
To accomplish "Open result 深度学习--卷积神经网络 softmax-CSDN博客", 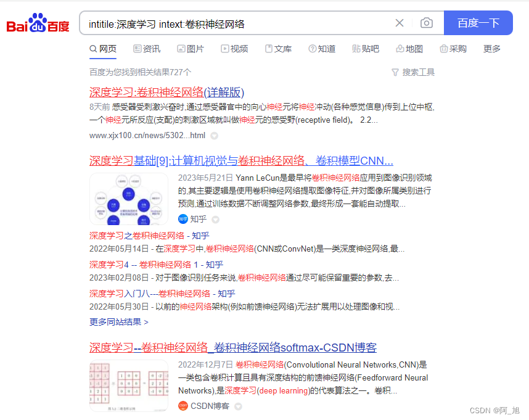I will tap(233, 347).
